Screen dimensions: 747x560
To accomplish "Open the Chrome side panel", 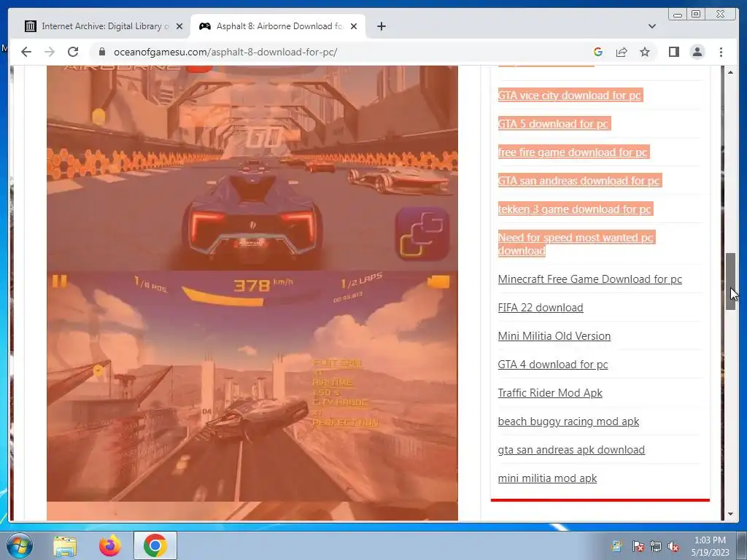I will 673,52.
